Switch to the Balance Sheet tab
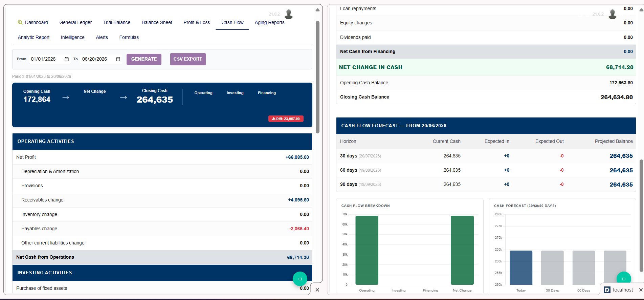 157,22
